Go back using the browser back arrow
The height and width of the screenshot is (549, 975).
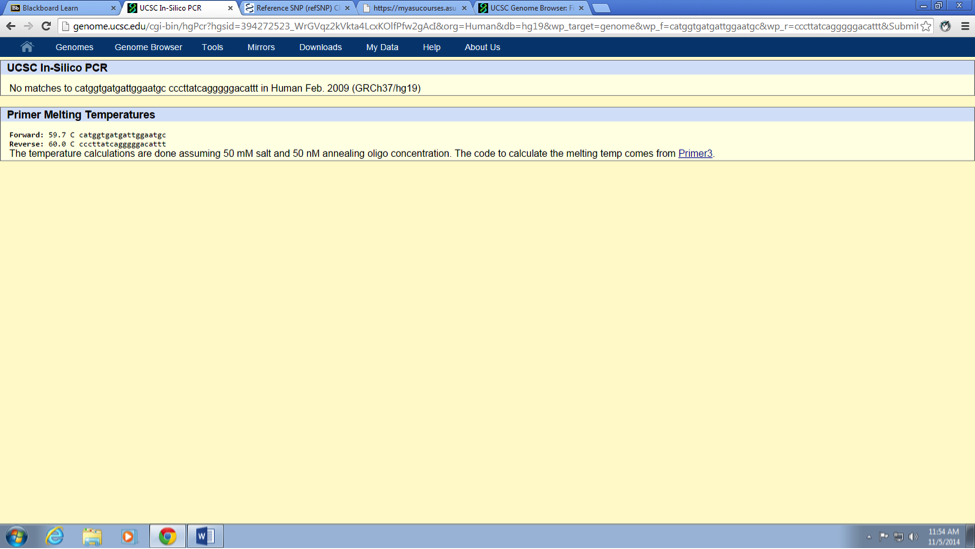(11, 26)
